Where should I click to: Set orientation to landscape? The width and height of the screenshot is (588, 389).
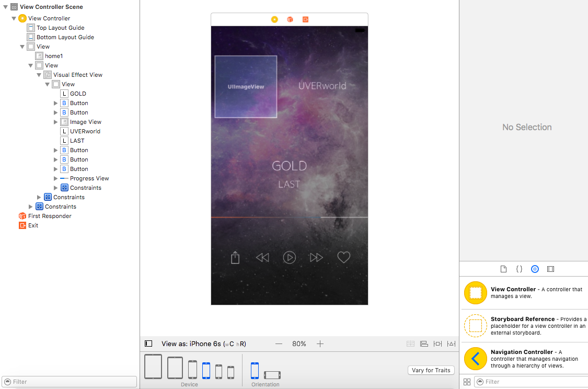click(272, 375)
